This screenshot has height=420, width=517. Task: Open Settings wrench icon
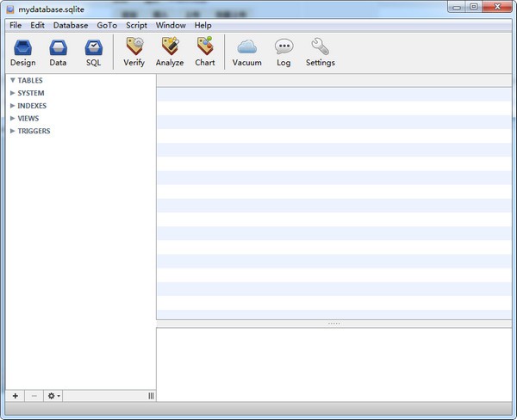[321, 46]
